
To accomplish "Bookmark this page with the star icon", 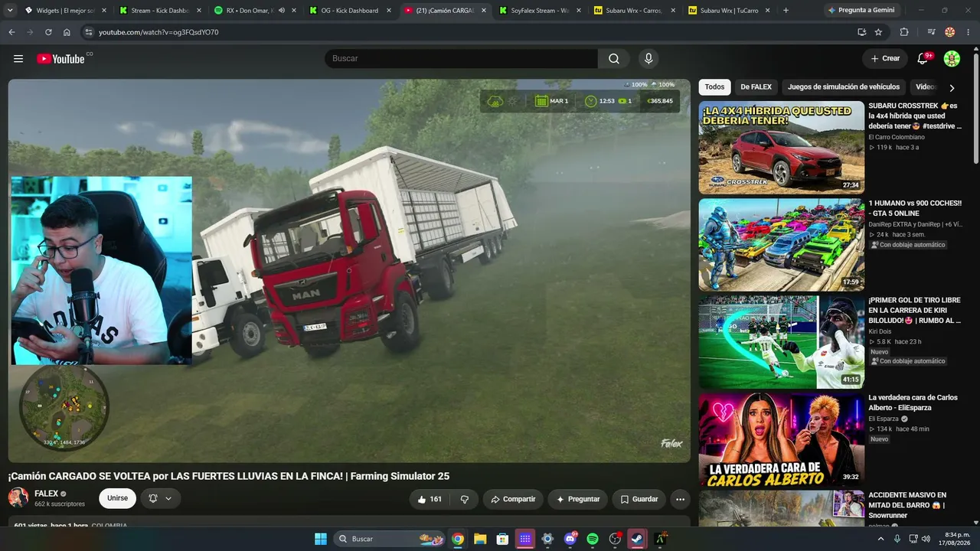I will click(x=878, y=32).
